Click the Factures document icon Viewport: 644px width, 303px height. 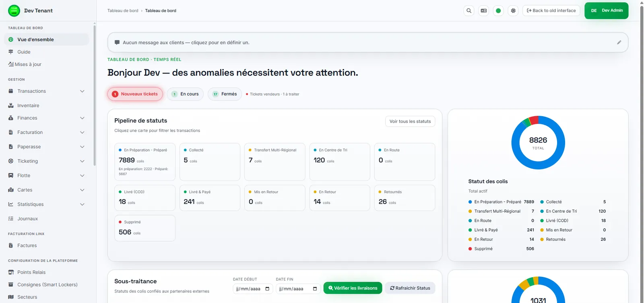point(11,246)
